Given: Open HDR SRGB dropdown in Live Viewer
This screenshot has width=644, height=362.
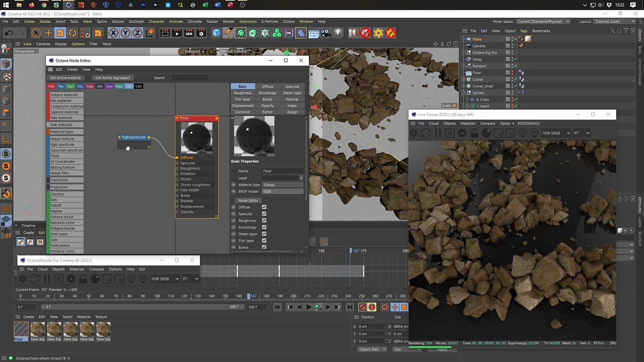Looking at the screenshot, I should (x=556, y=133).
